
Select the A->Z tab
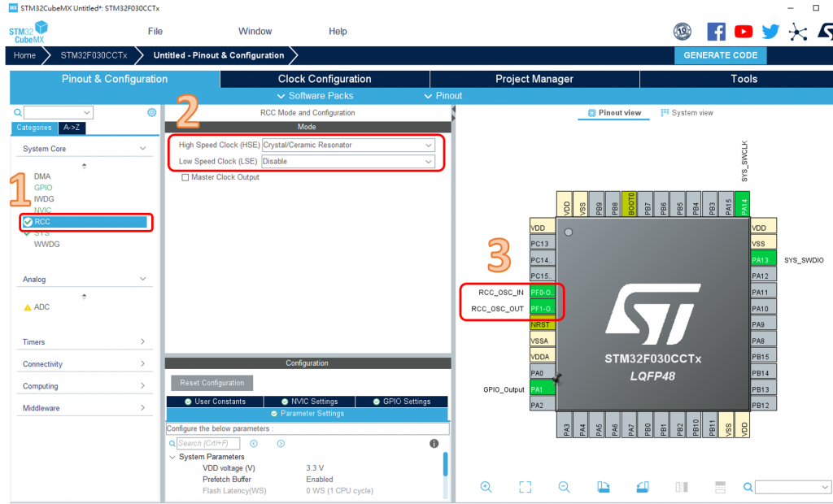(x=72, y=128)
